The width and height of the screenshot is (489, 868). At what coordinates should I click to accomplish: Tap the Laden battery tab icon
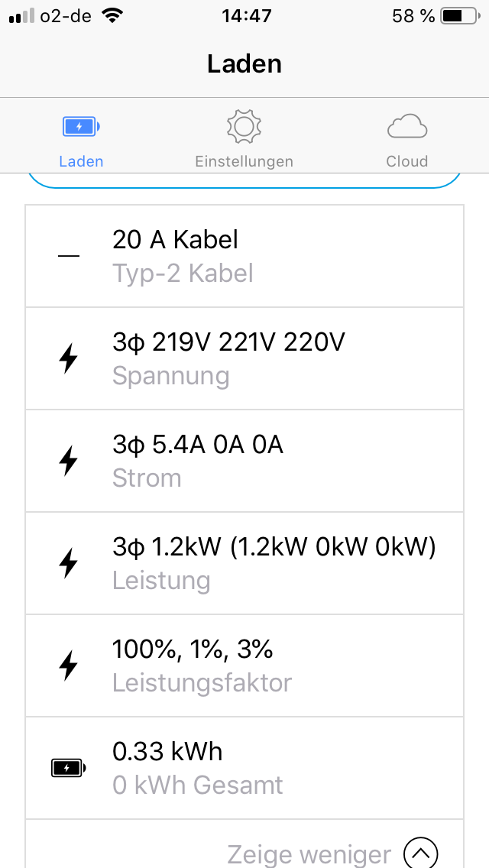81,127
